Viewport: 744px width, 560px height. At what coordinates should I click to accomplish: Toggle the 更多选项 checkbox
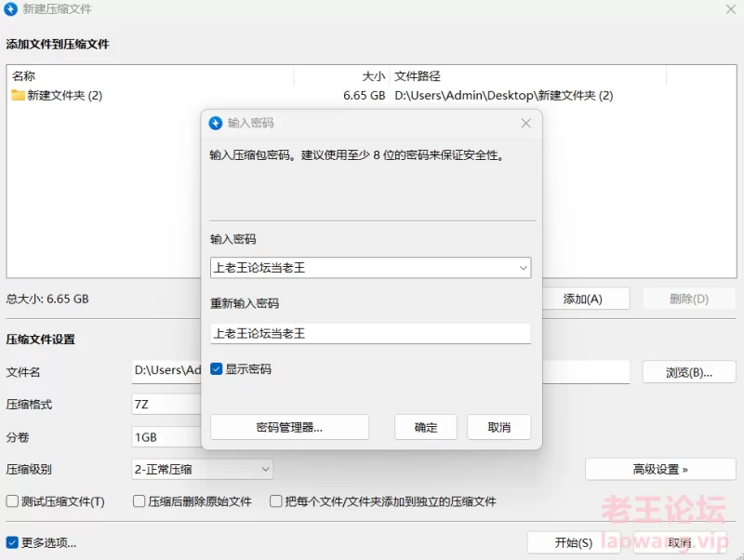coord(12,542)
